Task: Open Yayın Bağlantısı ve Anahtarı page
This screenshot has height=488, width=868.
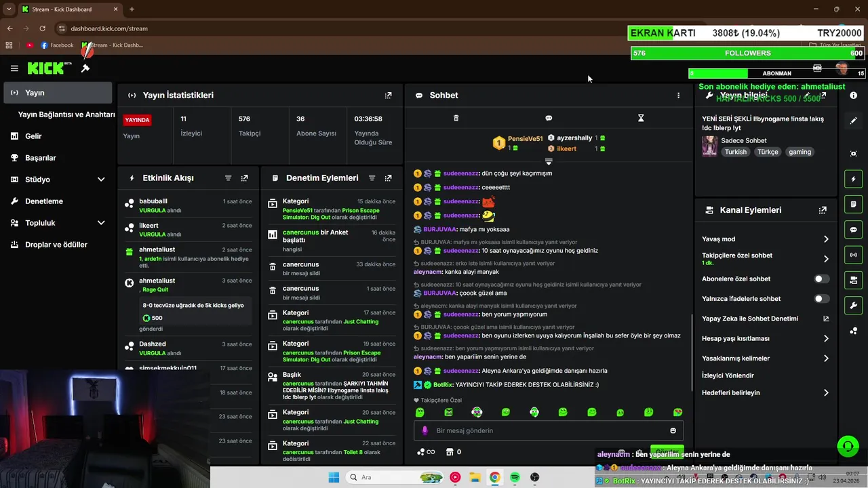Action: pyautogui.click(x=66, y=115)
